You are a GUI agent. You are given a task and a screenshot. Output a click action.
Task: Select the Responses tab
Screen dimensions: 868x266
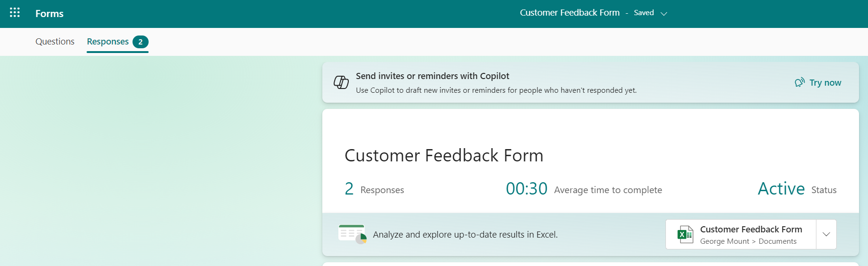(x=108, y=42)
